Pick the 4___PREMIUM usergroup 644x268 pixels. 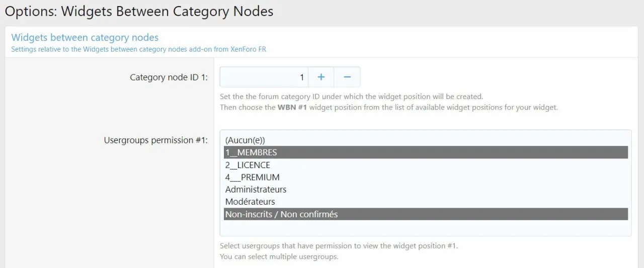[x=252, y=177]
